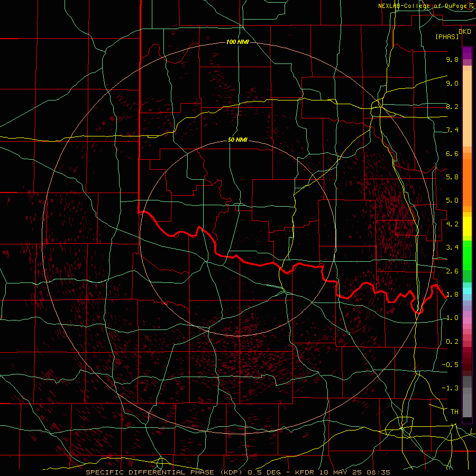Click the 5.8 scale label
Viewport: 476px width, 476px height.
[452, 177]
